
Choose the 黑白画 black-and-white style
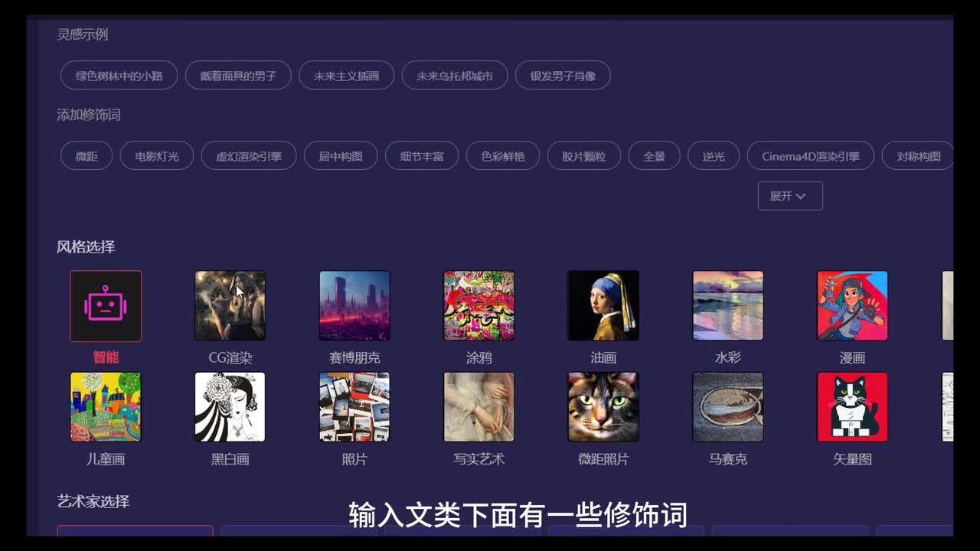click(230, 407)
